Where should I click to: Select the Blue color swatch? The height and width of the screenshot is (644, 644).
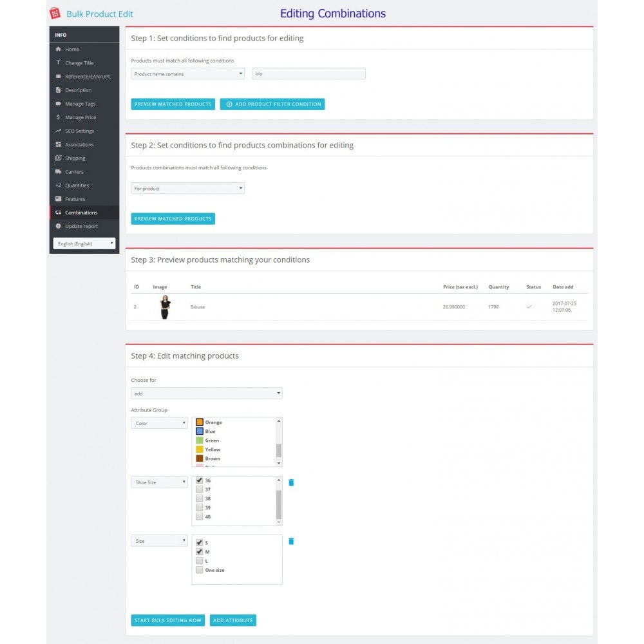coord(200,431)
